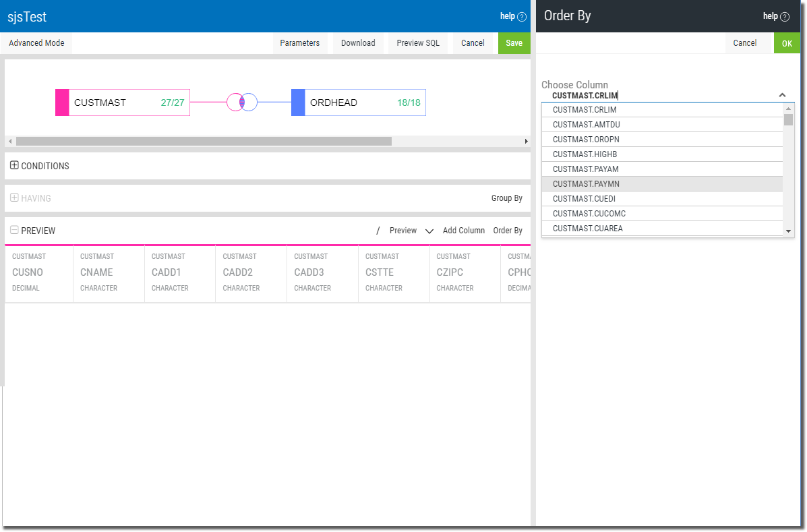The height and width of the screenshot is (532, 807).
Task: Collapse the PREVIEW section
Action: 14,230
